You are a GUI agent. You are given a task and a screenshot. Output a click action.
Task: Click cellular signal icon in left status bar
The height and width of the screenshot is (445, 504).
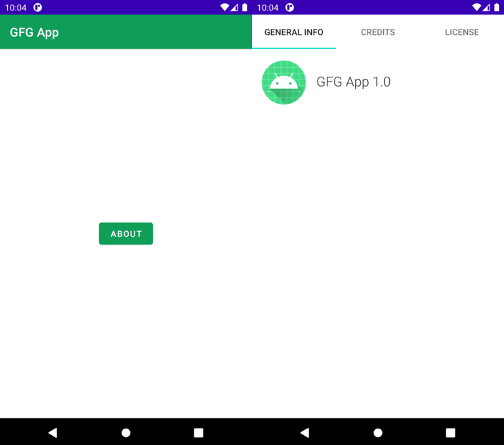pos(234,7)
